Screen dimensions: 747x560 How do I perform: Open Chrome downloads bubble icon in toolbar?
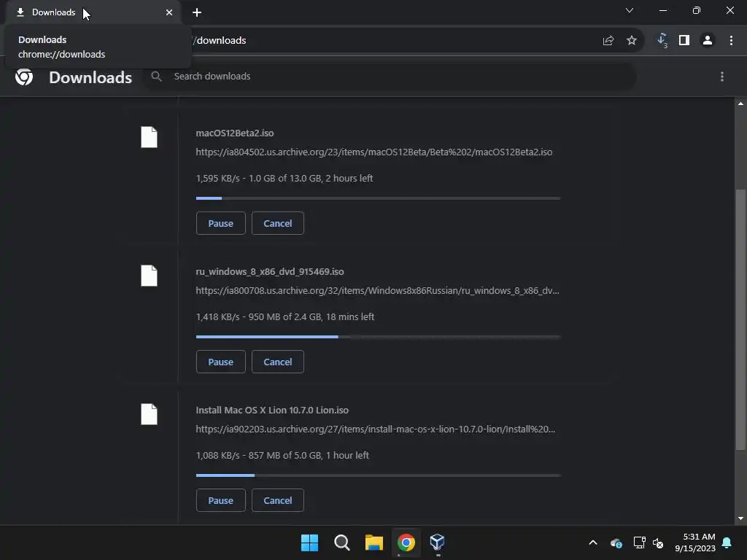tap(662, 41)
